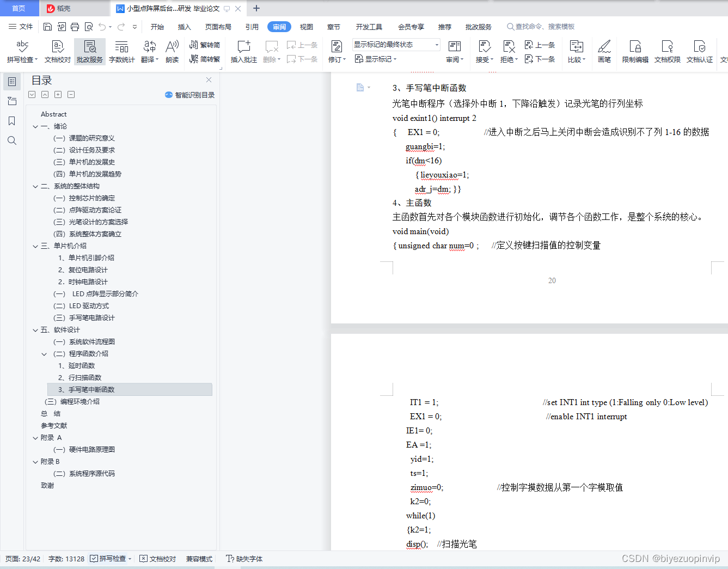The image size is (728, 569).
Task: Collapse the 一、绪论 outline section
Action: point(35,126)
